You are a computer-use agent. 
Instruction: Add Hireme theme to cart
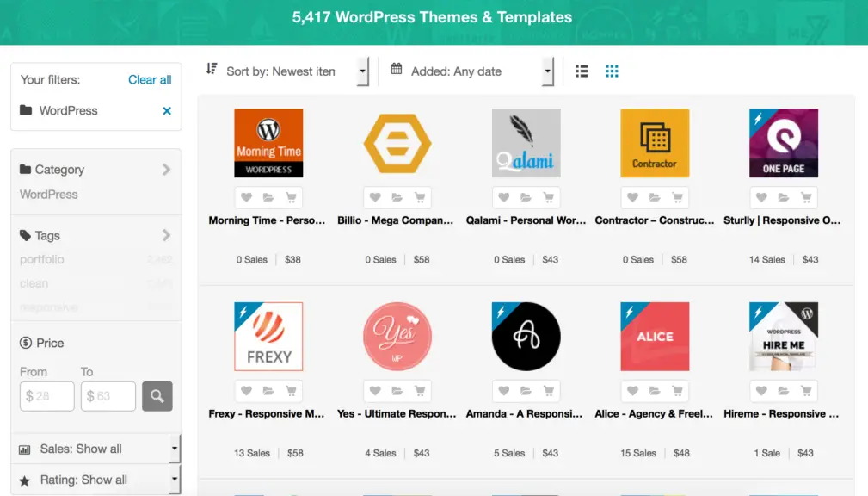[x=806, y=391]
